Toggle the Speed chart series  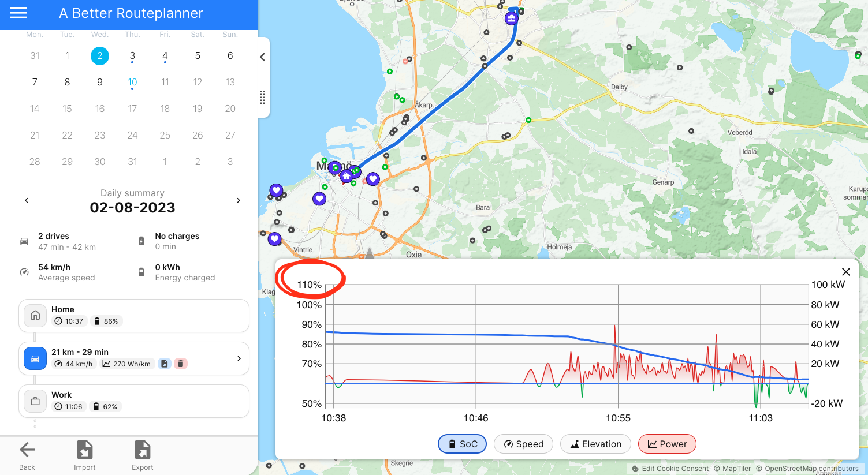click(x=523, y=444)
